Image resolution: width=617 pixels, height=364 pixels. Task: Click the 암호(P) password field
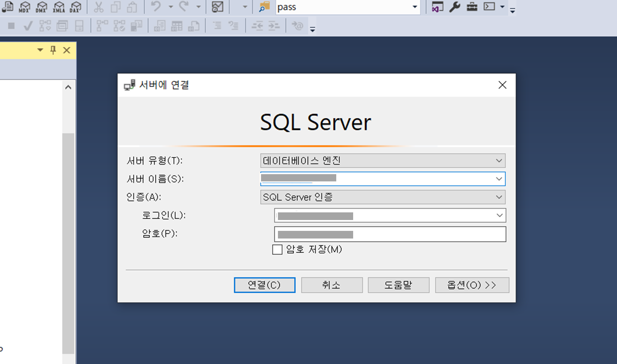390,234
